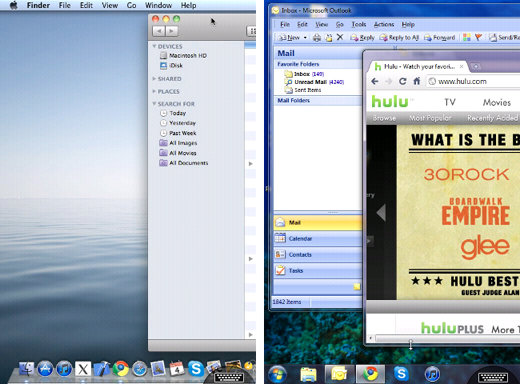The image size is (520, 384).
Task: Open Unread Mail favorite folder
Action: tap(314, 82)
